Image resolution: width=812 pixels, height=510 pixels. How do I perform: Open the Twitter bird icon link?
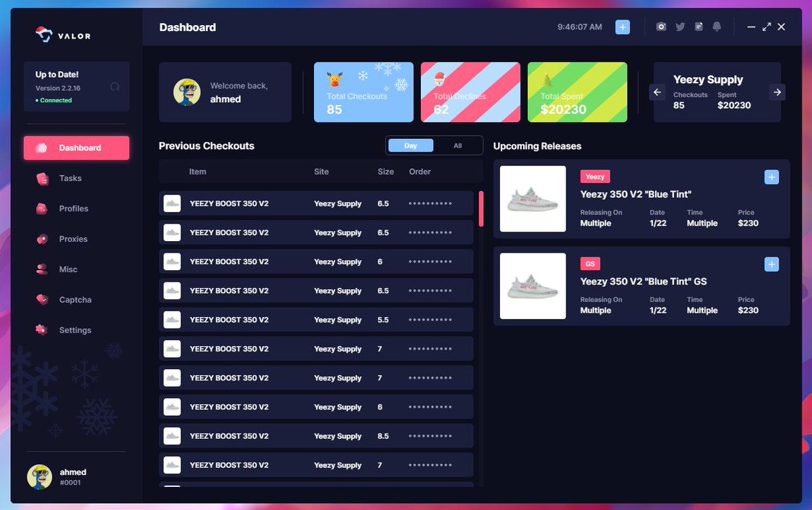pos(680,27)
